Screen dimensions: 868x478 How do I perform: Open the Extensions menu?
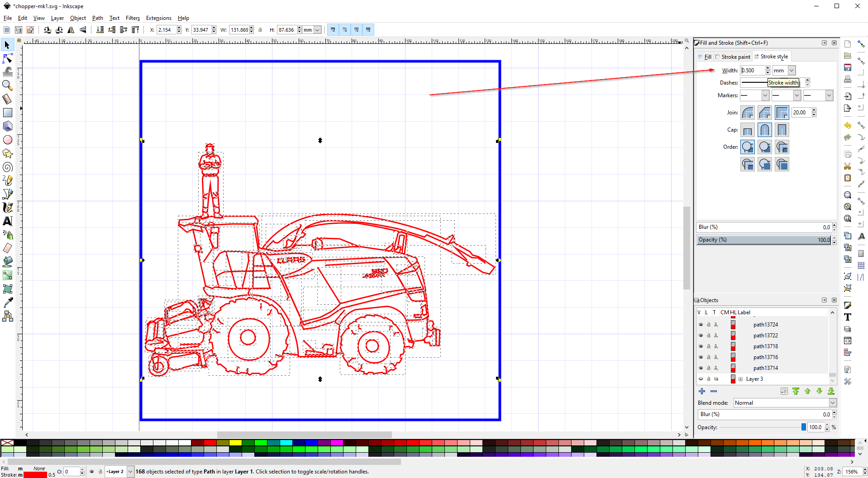(158, 18)
